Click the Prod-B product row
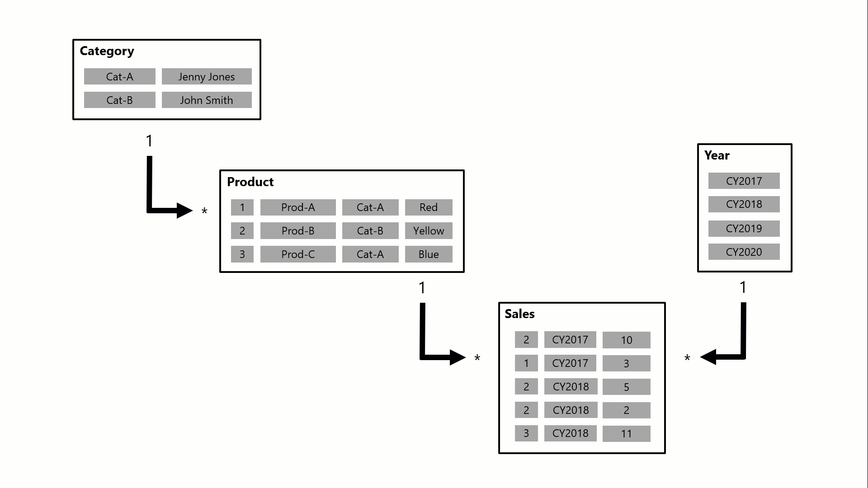868x488 pixels. point(343,231)
